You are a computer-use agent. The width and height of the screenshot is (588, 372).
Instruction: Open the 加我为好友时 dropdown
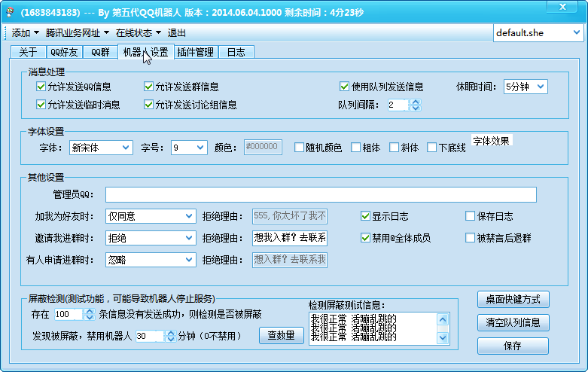(151, 216)
